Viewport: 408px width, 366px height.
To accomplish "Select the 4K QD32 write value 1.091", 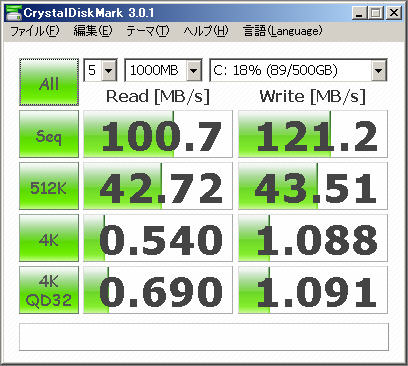I will pyautogui.click(x=313, y=290).
